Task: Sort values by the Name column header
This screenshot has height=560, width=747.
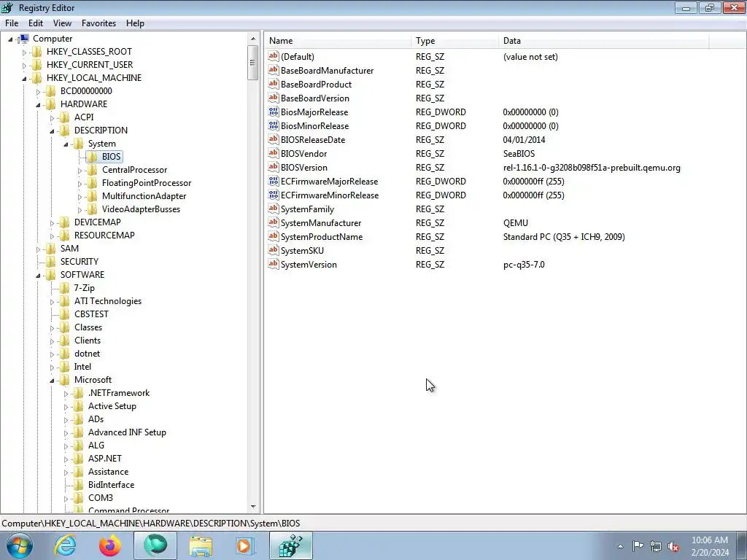Action: point(337,41)
